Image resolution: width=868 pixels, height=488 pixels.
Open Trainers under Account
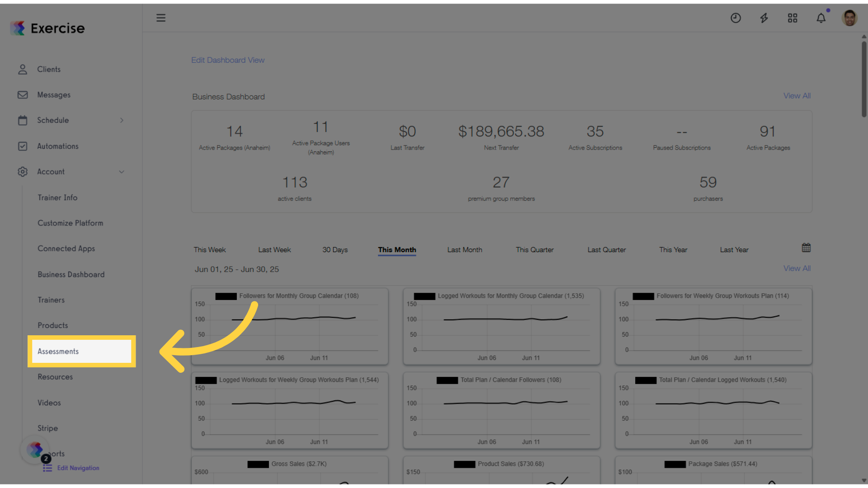(x=51, y=300)
